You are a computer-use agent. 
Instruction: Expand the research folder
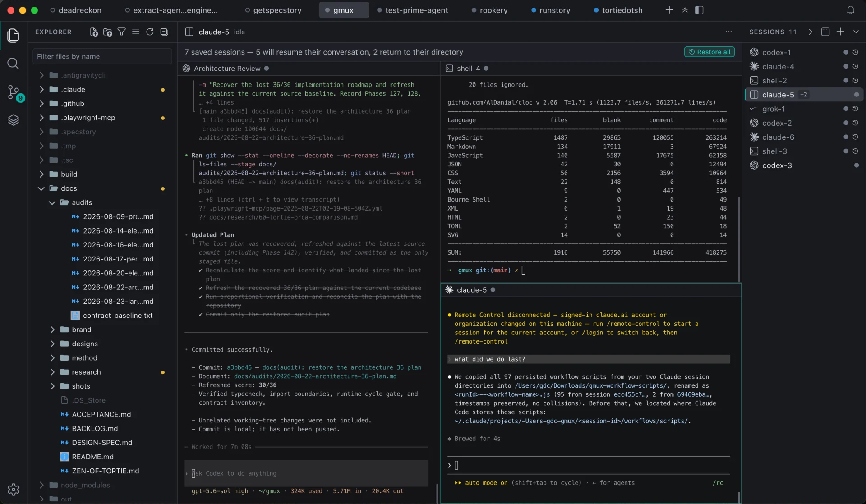pyautogui.click(x=52, y=372)
